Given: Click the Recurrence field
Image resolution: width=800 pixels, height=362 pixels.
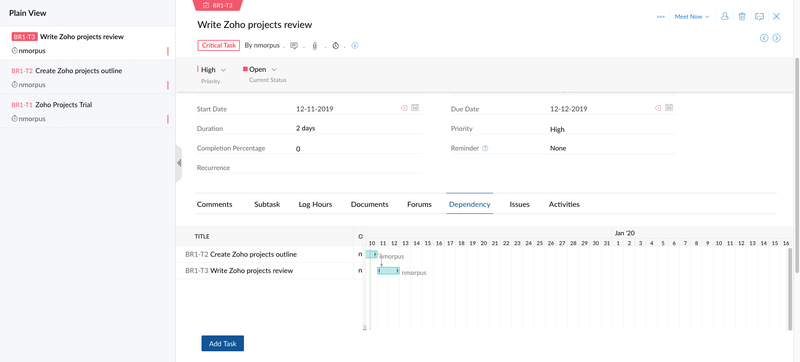Looking at the screenshot, I should coord(309,167).
